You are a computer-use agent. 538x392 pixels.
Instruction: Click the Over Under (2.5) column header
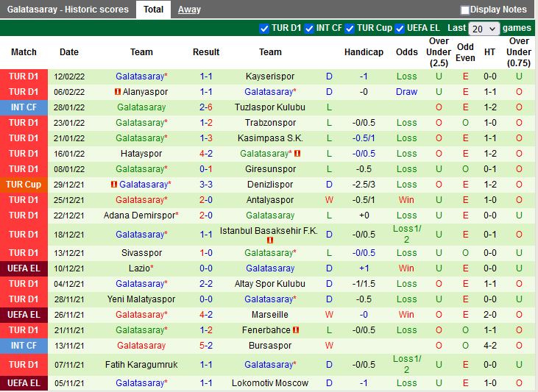pos(439,52)
